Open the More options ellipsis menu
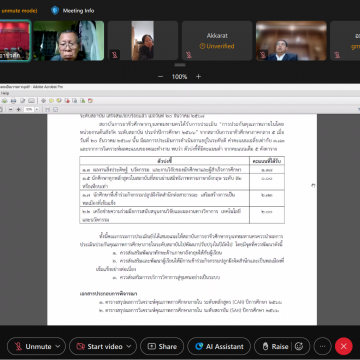 (322, 346)
